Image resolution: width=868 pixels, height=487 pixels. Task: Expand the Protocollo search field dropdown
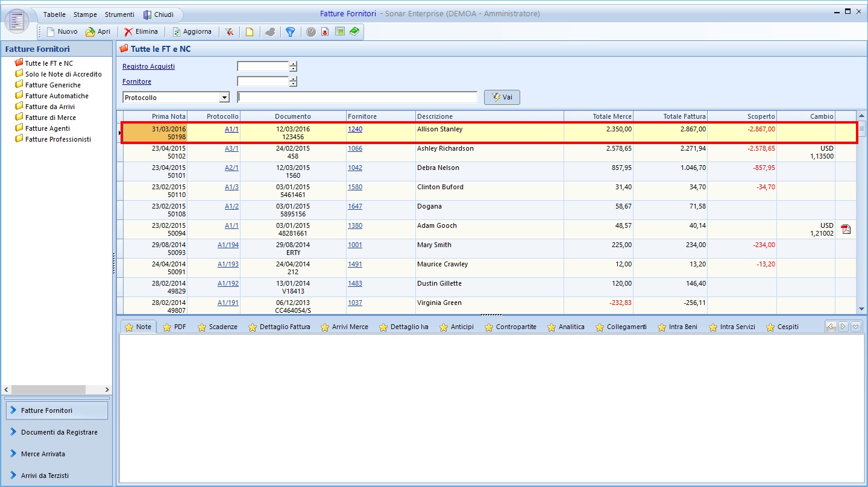tap(224, 98)
